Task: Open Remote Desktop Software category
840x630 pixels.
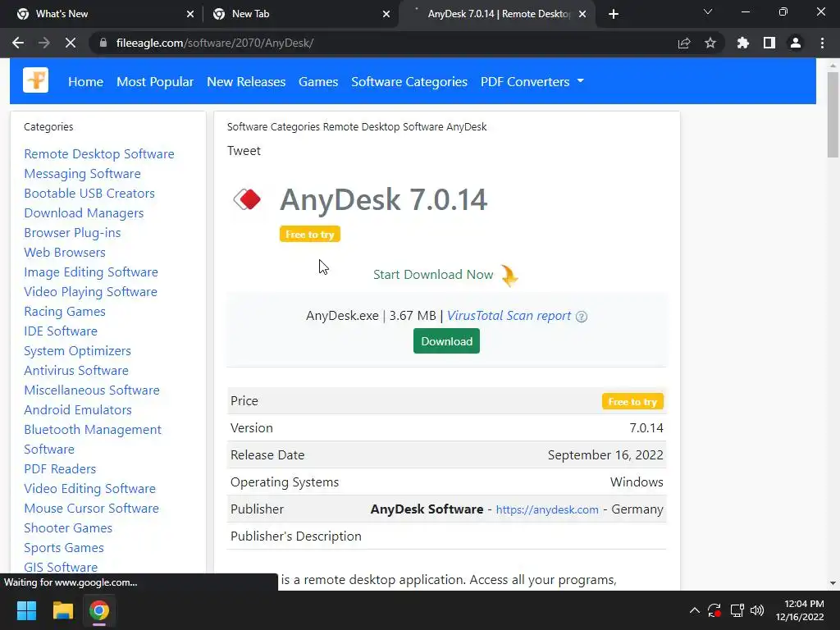Action: click(x=99, y=153)
